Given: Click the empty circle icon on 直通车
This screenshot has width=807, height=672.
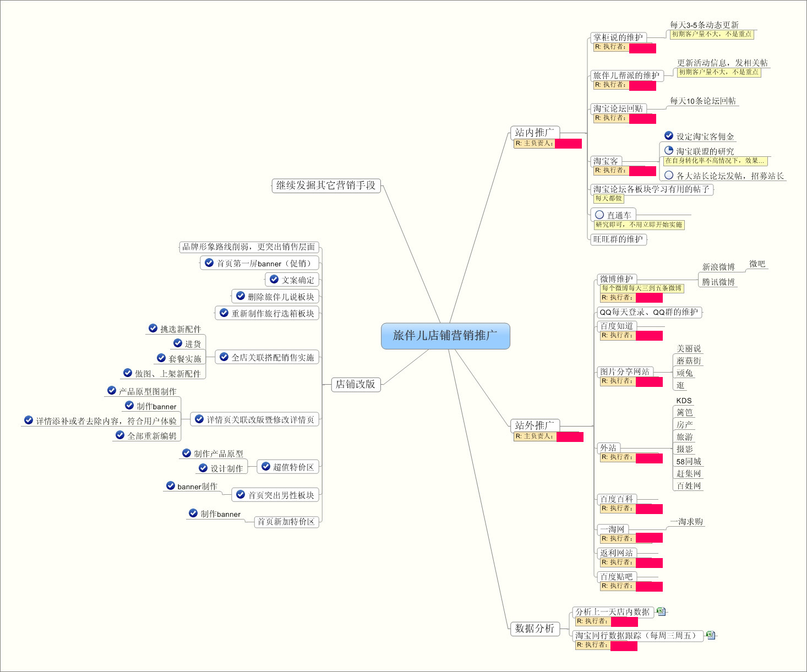Looking at the screenshot, I should pyautogui.click(x=599, y=215).
